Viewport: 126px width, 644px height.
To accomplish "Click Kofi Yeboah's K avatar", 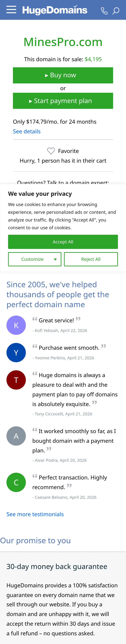I will pyautogui.click(x=16, y=325).
